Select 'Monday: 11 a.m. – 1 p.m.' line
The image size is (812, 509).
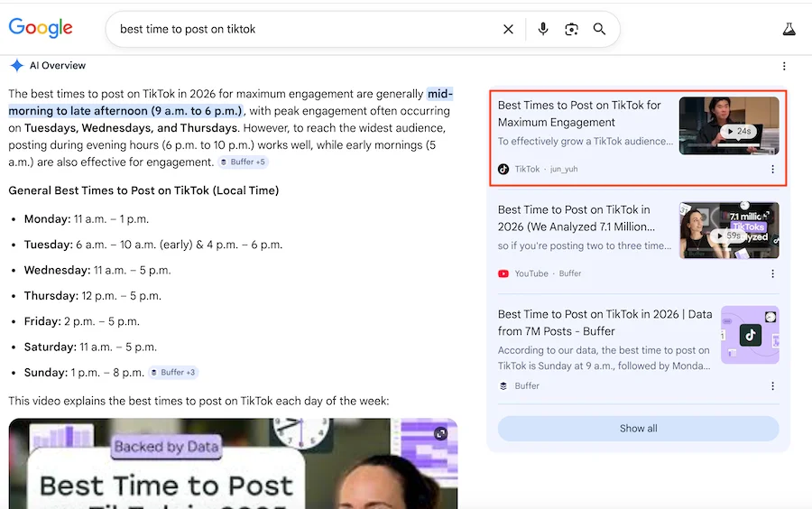pos(87,219)
